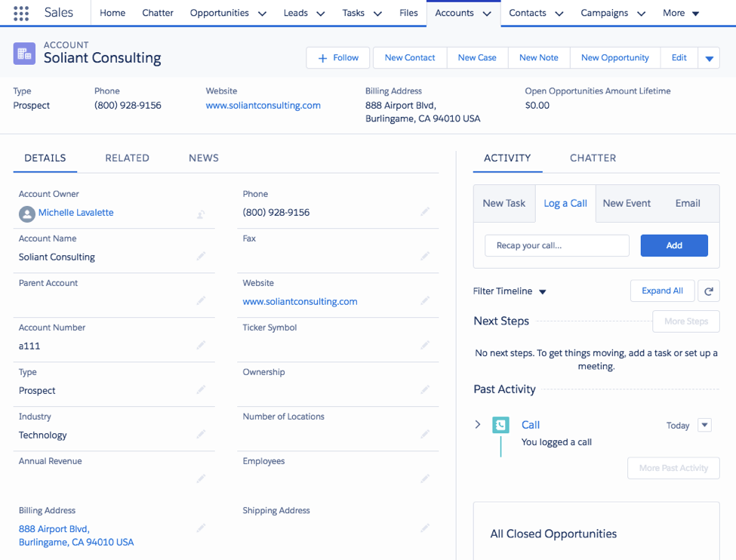Switch to the NEWS tab
This screenshot has height=560, width=736.
coord(204,158)
